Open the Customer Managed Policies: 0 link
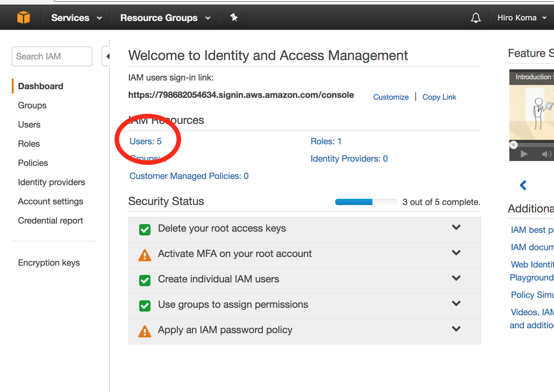The width and height of the screenshot is (554, 392). point(189,176)
